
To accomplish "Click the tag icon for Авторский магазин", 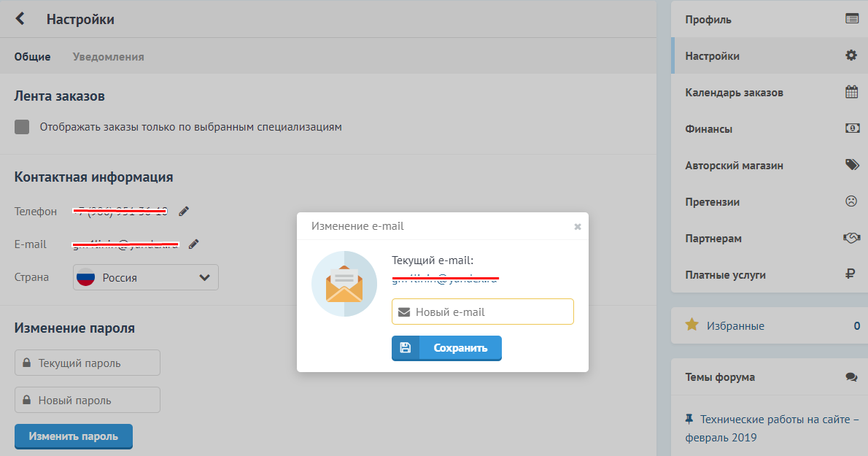I will point(851,165).
